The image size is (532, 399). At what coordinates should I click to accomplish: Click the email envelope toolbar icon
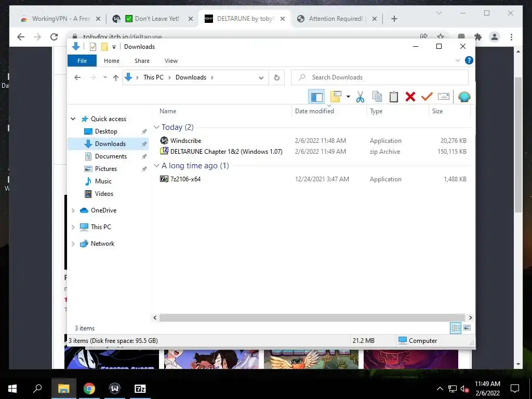tap(444, 97)
